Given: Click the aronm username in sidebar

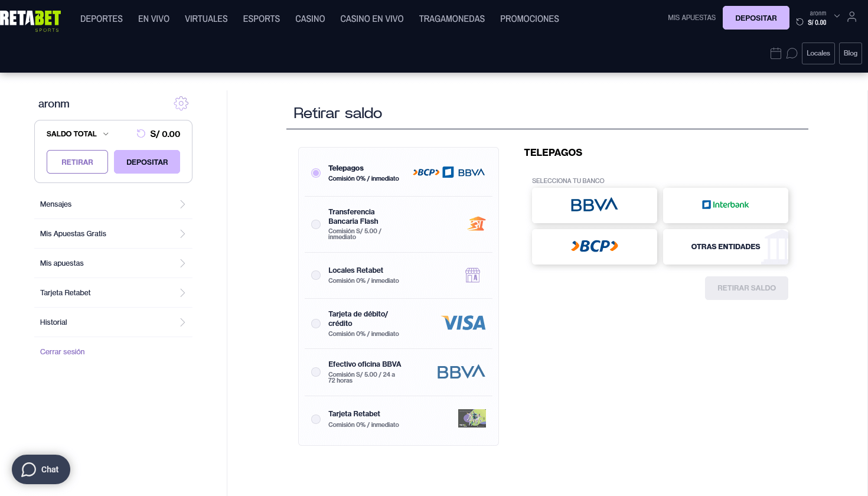Looking at the screenshot, I should [54, 104].
